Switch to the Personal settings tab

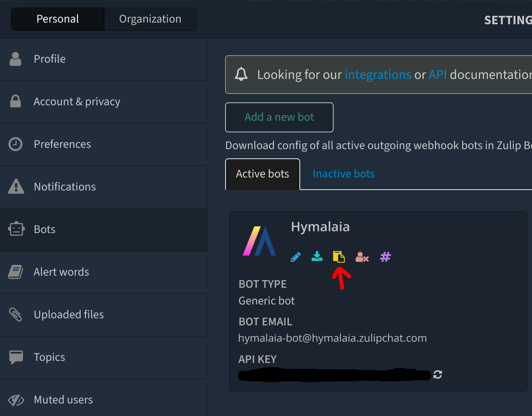(58, 19)
